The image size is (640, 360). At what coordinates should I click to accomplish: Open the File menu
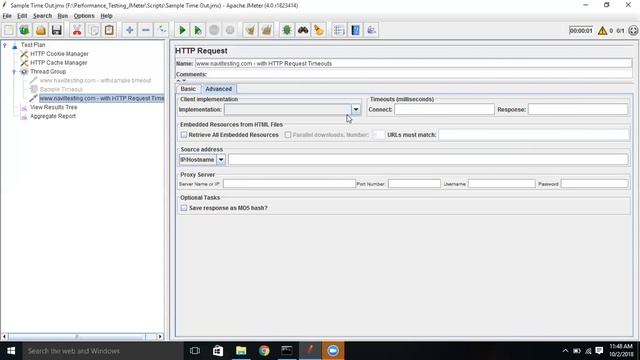click(x=7, y=16)
